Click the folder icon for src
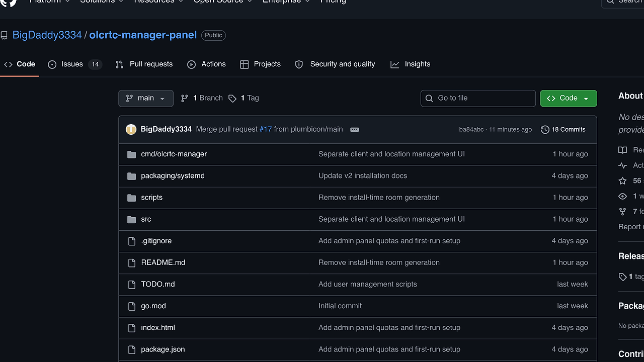644x362 pixels. (132, 219)
